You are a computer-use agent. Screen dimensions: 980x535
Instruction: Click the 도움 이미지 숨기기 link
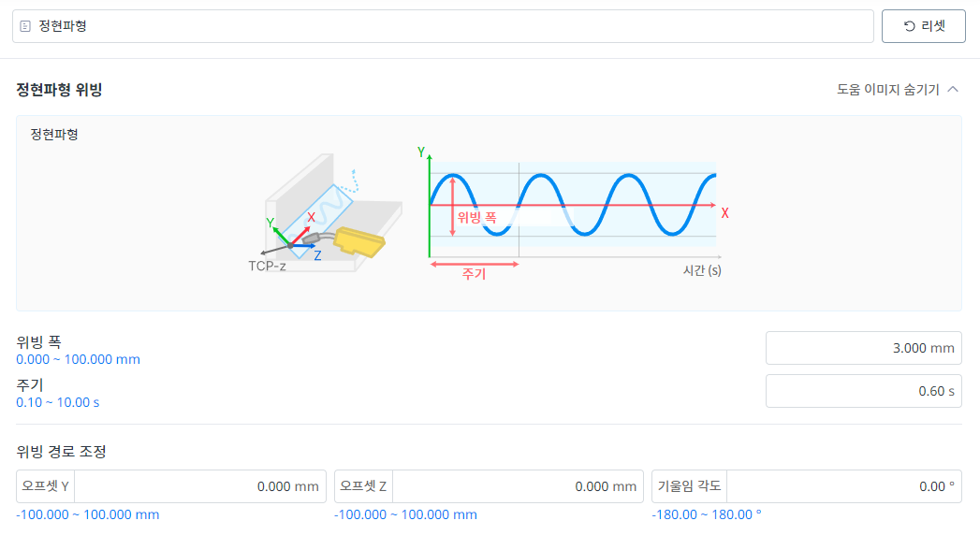click(x=887, y=90)
